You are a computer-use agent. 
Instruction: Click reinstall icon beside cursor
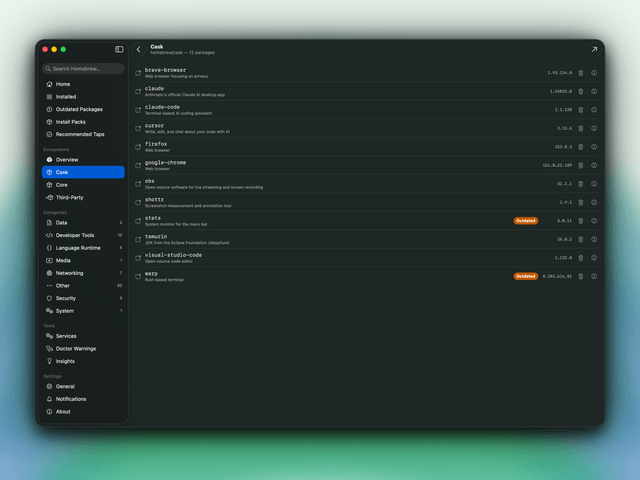point(138,129)
